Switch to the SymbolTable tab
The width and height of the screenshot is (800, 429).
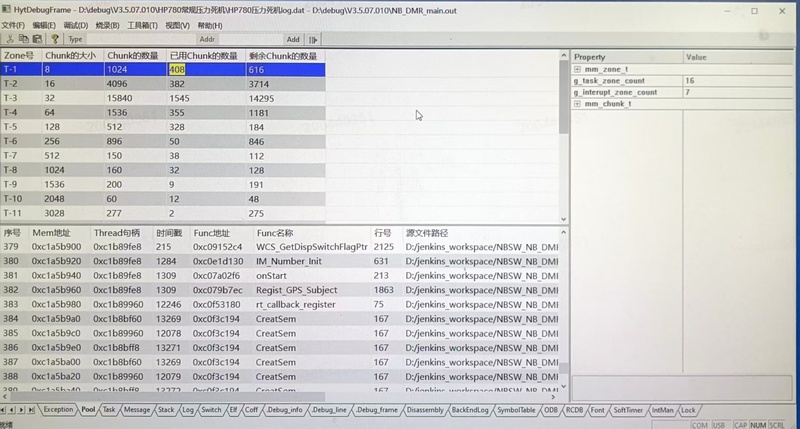[516, 410]
